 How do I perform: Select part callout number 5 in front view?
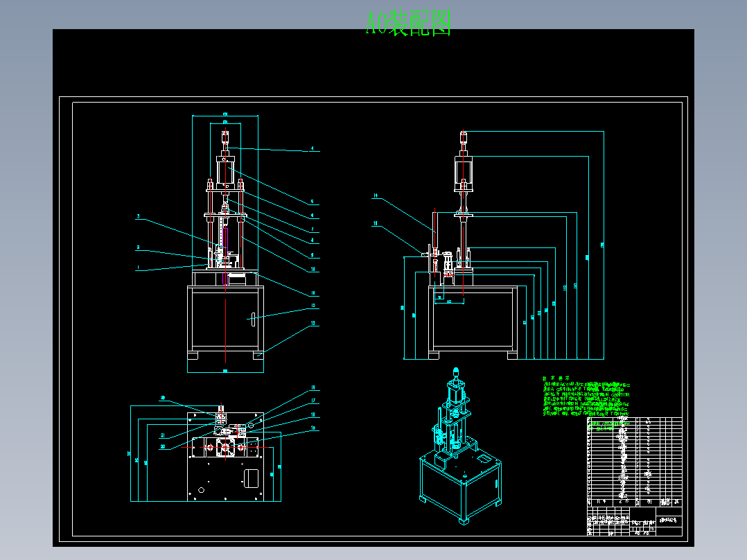313,202
